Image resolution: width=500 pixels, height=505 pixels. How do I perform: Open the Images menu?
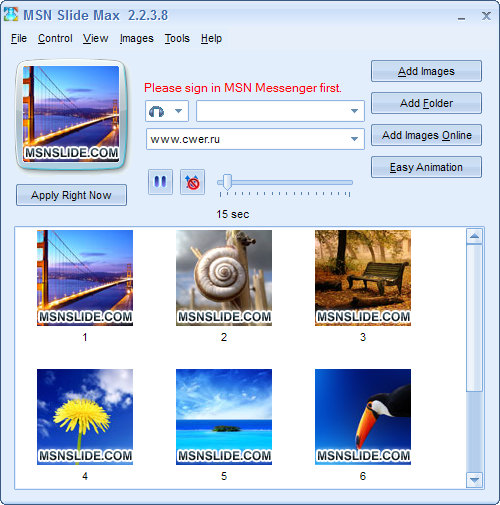pyautogui.click(x=137, y=38)
